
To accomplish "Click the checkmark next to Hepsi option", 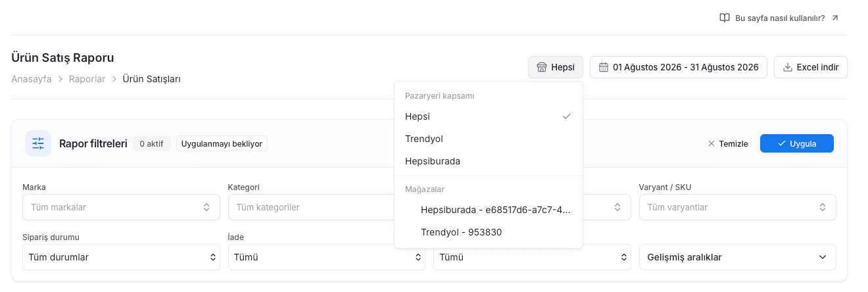I will point(567,116).
